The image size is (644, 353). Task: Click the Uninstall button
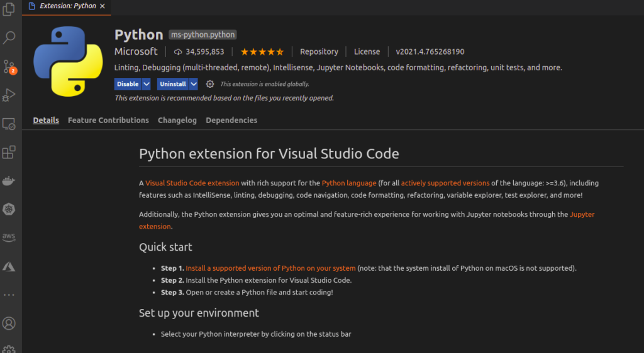(172, 84)
